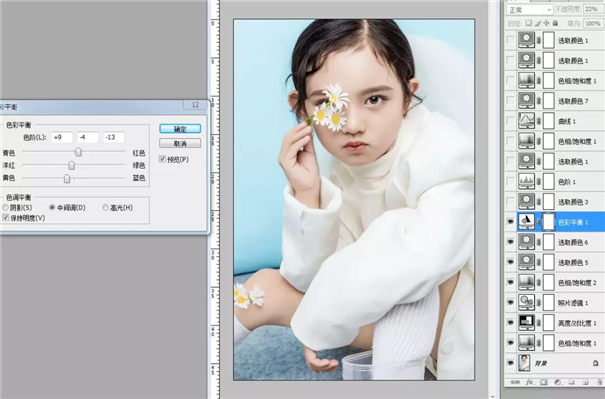
Task: Select the 照片滤镜 1 layer name
Action: coord(573,303)
